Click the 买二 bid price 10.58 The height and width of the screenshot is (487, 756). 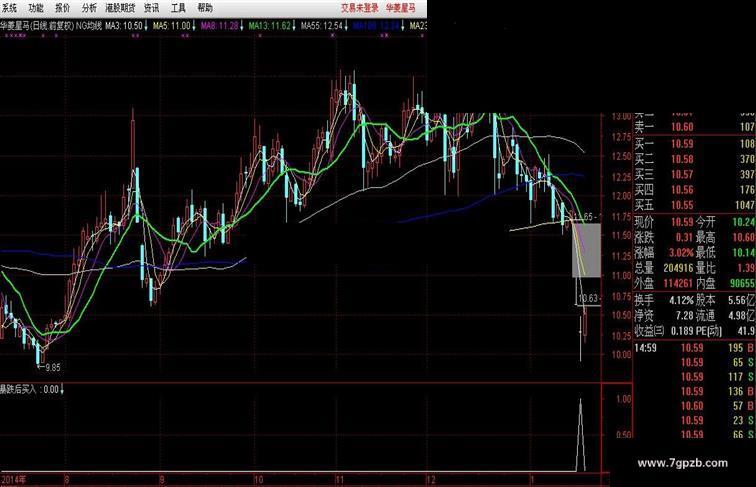coord(682,159)
